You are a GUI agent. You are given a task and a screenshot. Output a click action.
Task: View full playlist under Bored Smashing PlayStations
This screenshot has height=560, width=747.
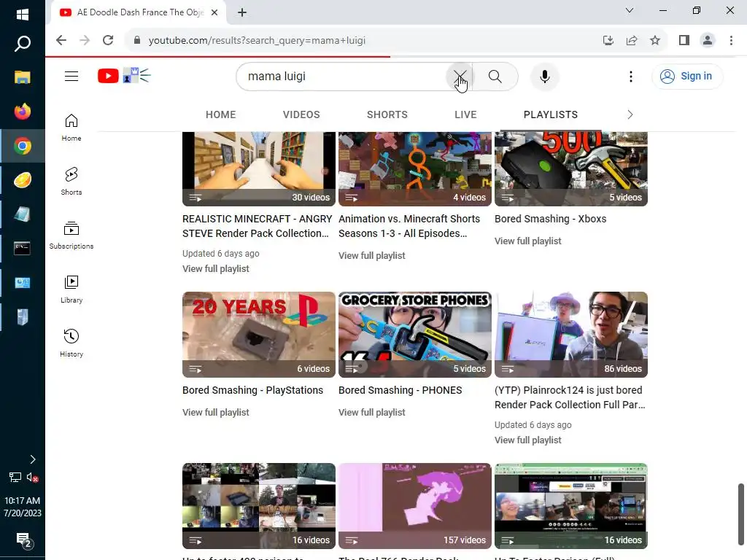point(216,413)
